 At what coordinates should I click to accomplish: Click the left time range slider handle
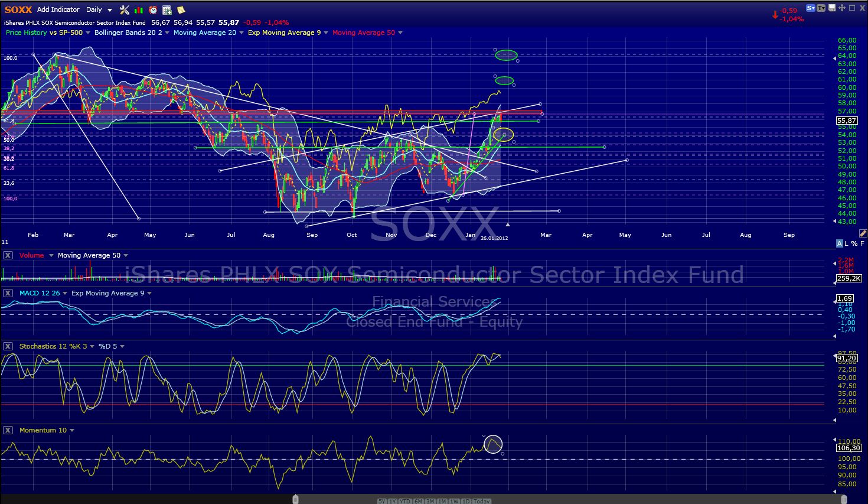point(295,500)
